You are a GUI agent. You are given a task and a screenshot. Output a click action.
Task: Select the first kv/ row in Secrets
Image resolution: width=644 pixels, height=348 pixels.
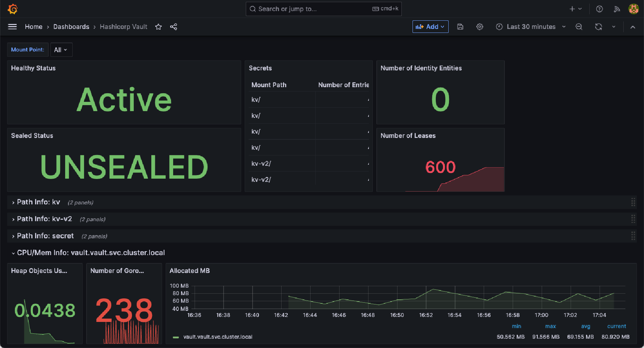click(x=309, y=100)
